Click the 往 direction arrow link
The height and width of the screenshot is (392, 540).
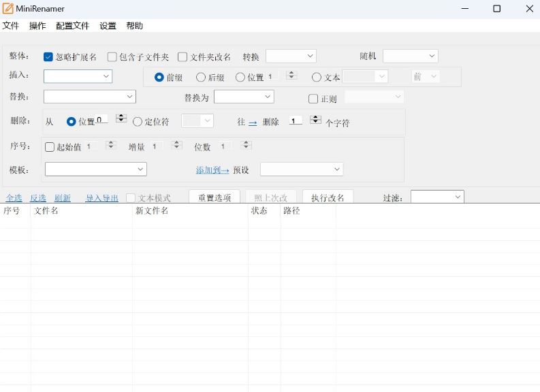tap(253, 122)
